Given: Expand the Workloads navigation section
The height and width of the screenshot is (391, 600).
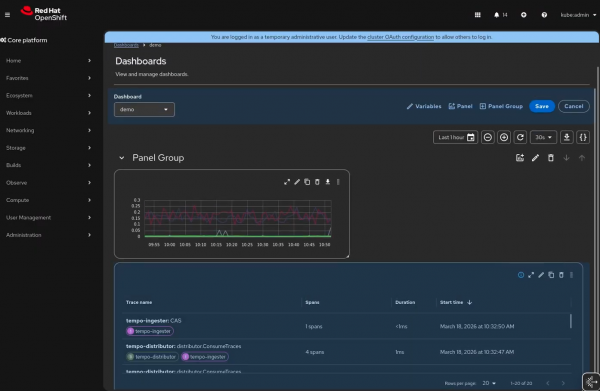Looking at the screenshot, I should 48,113.
